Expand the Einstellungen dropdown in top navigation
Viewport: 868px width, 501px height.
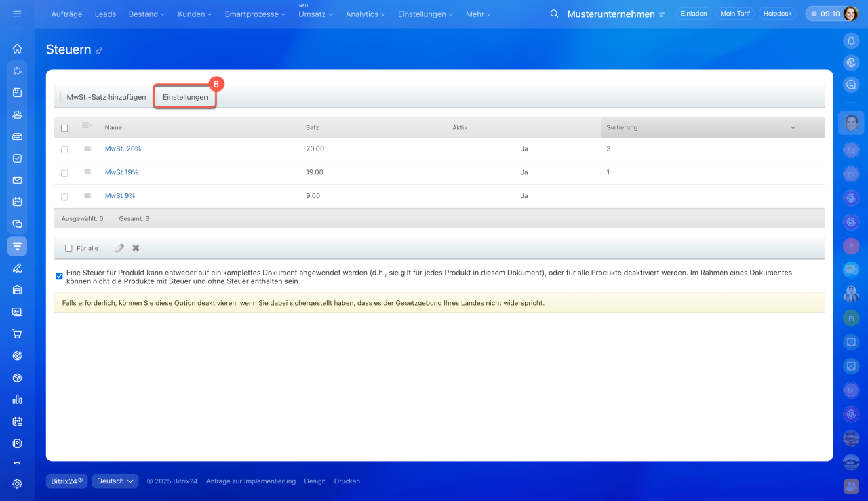(426, 14)
